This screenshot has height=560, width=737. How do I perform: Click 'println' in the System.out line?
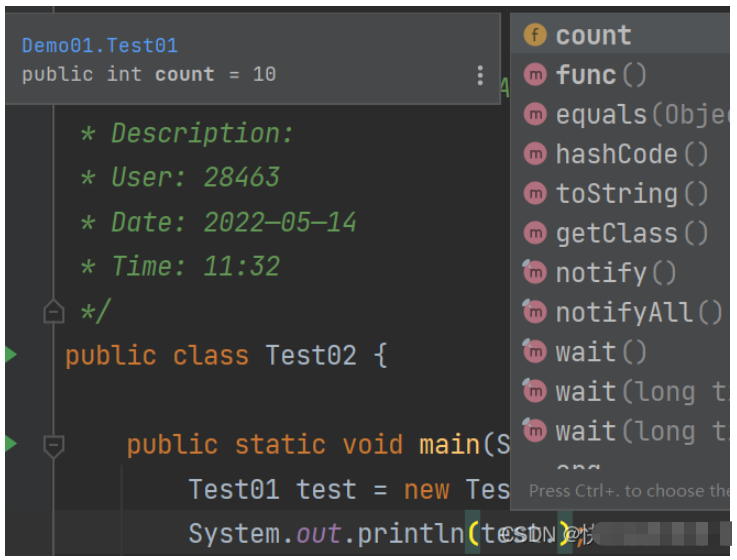(x=411, y=534)
